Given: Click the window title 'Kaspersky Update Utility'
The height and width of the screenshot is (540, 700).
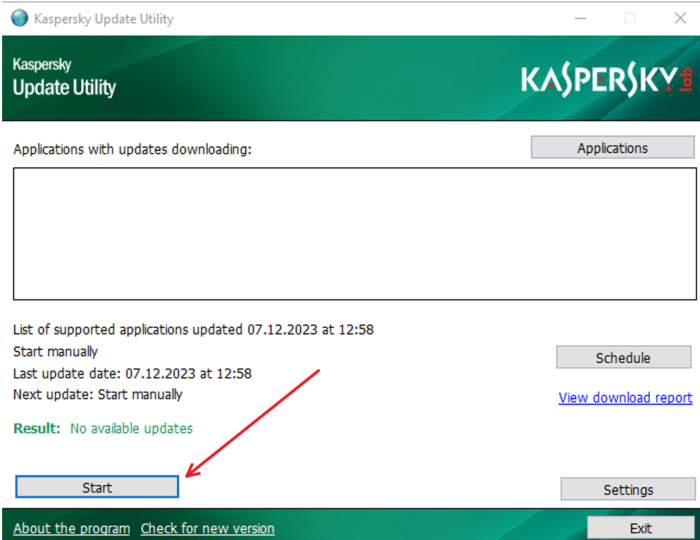Looking at the screenshot, I should coord(104,19).
